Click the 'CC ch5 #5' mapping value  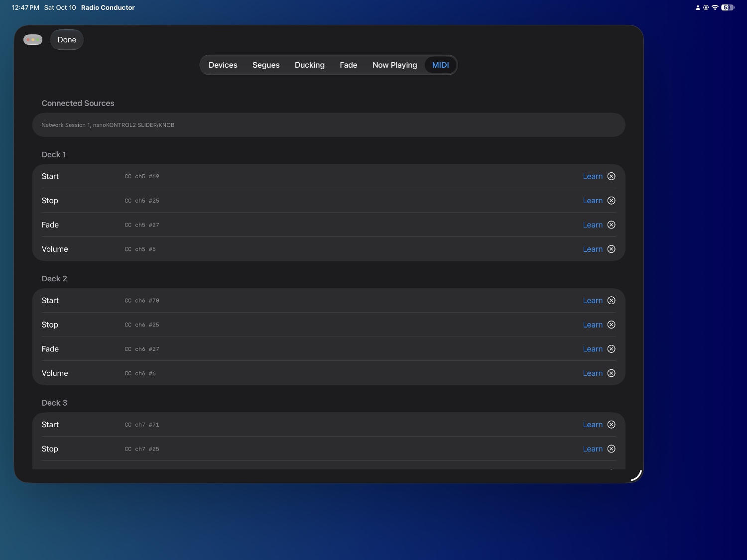click(140, 249)
